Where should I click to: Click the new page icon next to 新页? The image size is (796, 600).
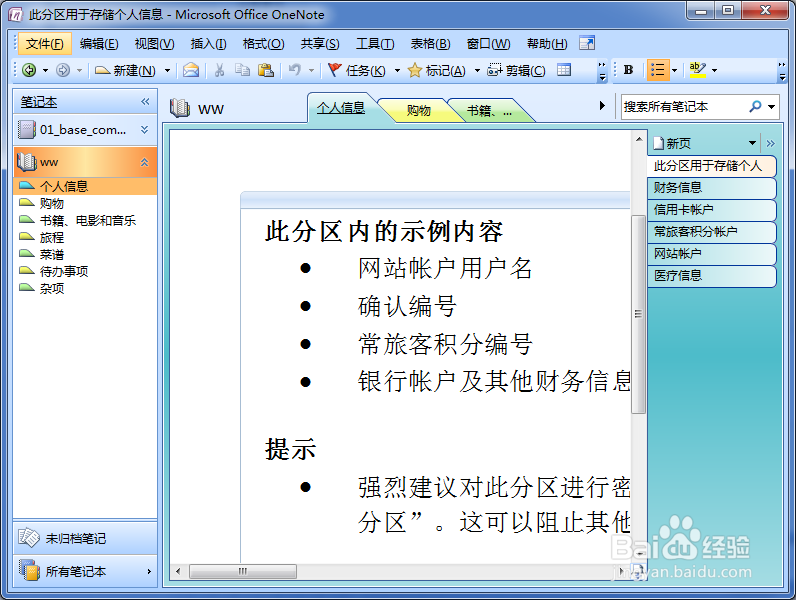point(658,143)
